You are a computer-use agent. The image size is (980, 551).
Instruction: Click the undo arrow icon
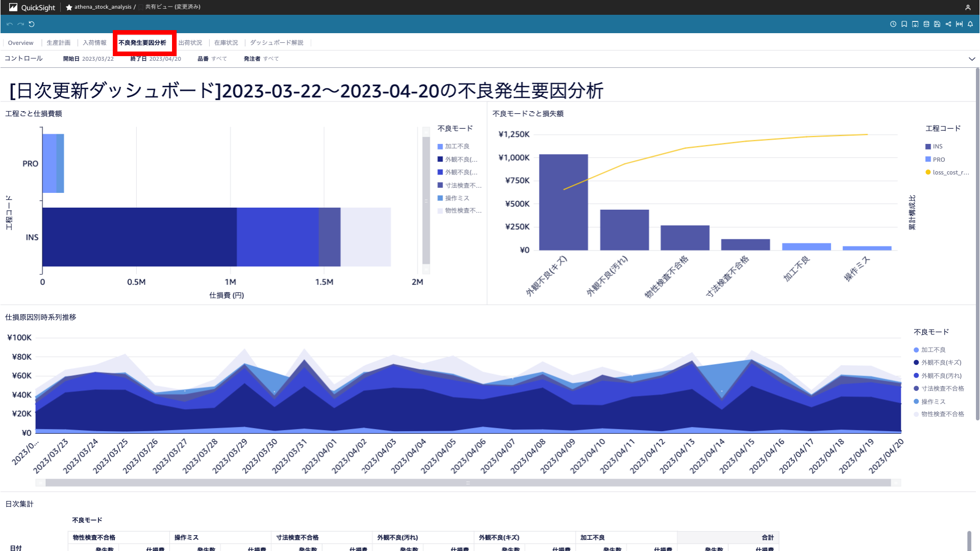[9, 24]
